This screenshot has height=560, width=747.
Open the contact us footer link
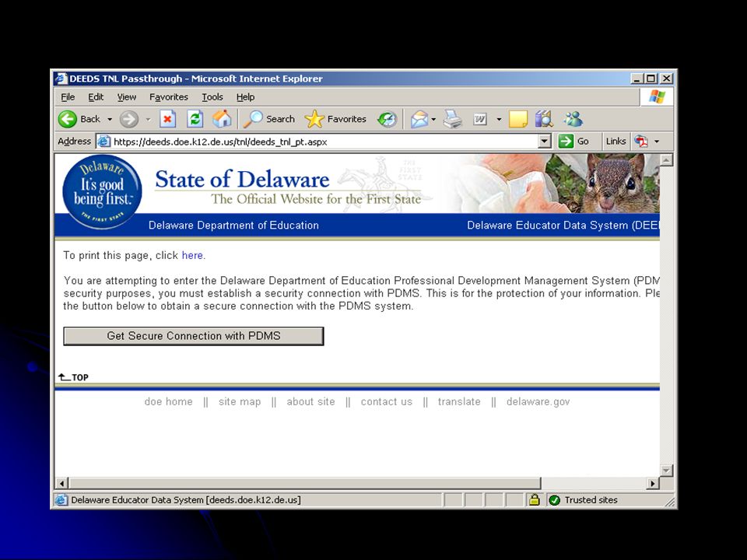[x=387, y=401]
